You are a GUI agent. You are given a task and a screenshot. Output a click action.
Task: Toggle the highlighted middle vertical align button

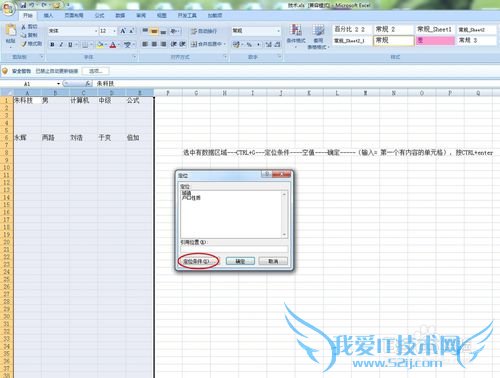tap(154, 31)
